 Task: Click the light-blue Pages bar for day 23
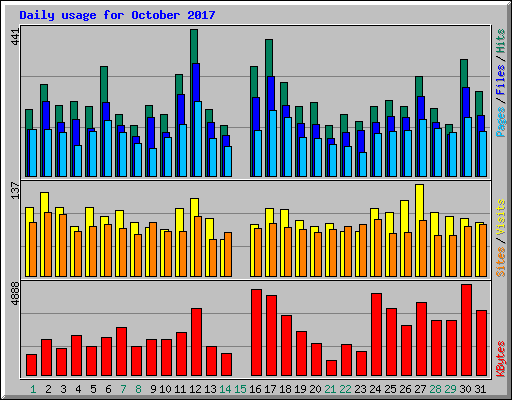pyautogui.click(x=363, y=164)
